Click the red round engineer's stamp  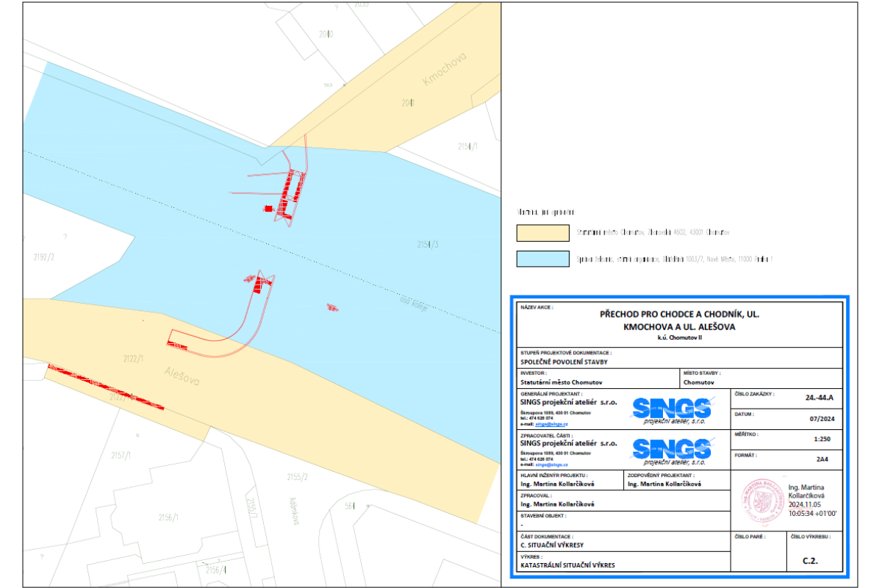pos(761,501)
